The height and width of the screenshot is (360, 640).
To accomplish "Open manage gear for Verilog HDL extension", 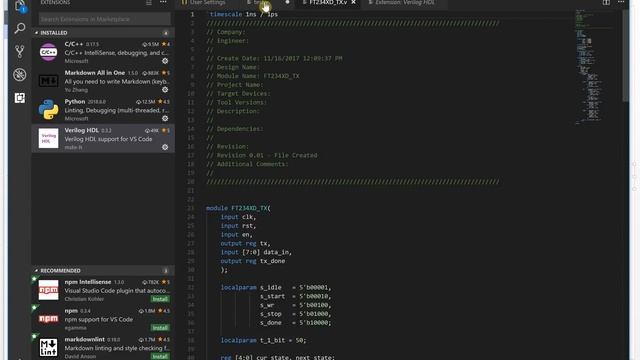I will click(165, 147).
